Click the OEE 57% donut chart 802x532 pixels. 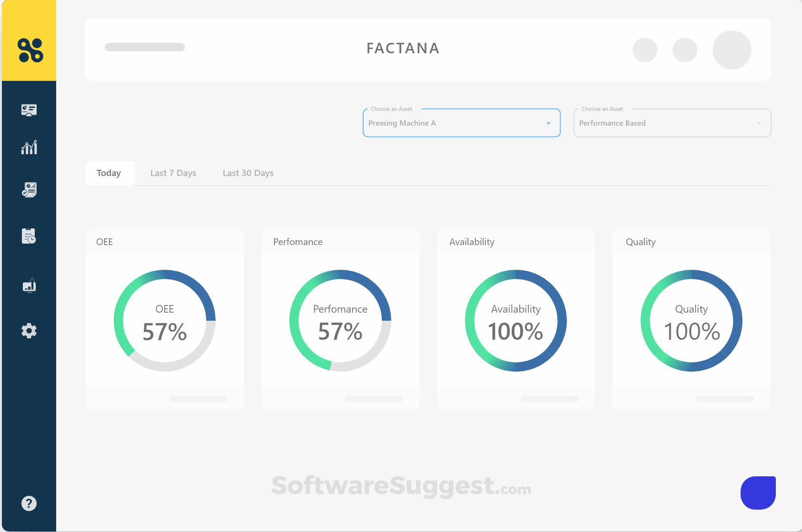click(x=164, y=320)
